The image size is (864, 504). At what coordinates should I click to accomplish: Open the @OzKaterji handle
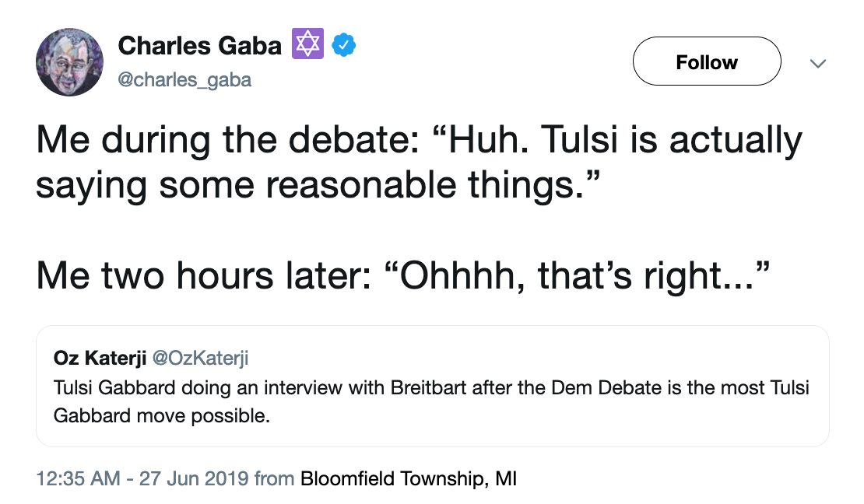pyautogui.click(x=201, y=358)
